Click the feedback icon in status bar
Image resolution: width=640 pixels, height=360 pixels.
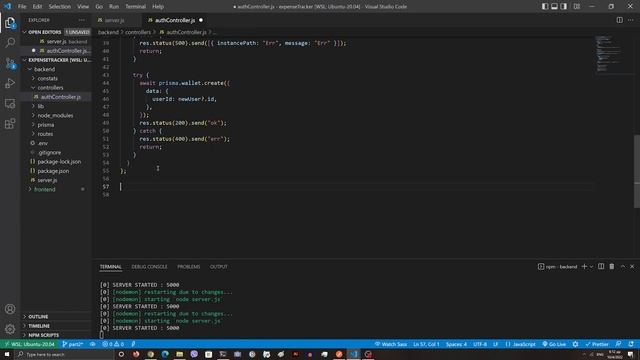619,344
